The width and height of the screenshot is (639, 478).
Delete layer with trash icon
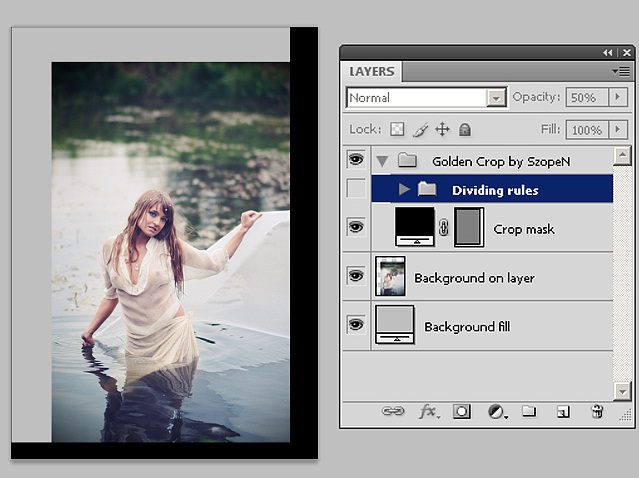click(597, 411)
